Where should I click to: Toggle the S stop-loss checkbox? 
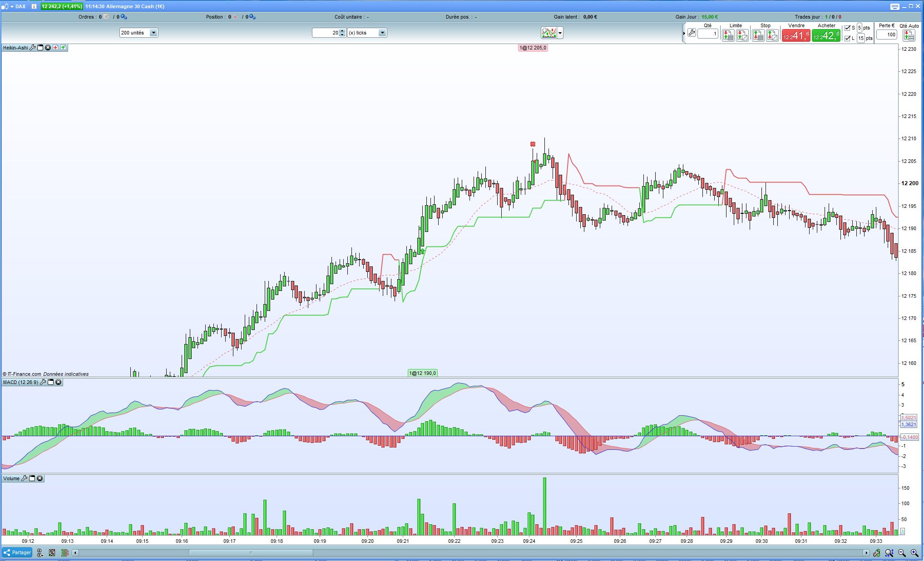[x=847, y=28]
